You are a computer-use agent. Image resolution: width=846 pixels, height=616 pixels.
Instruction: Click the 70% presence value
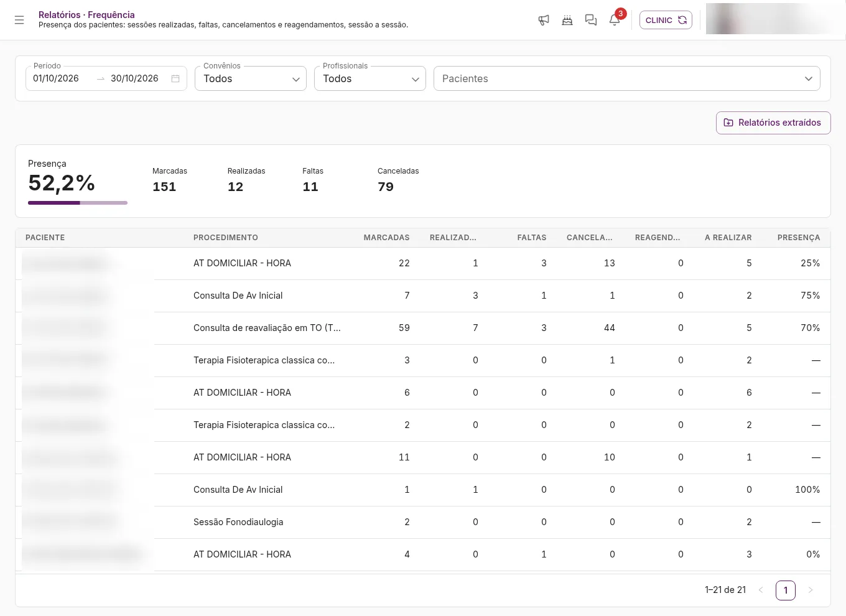(x=811, y=328)
